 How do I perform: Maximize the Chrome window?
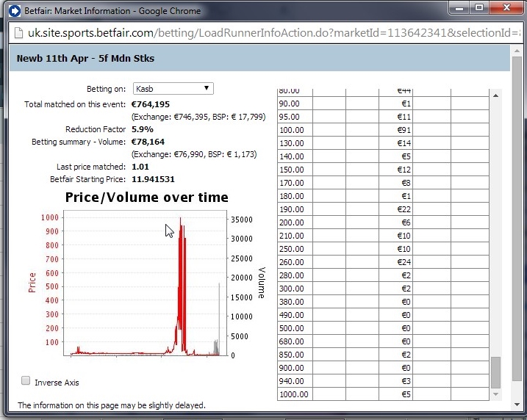point(480,8)
